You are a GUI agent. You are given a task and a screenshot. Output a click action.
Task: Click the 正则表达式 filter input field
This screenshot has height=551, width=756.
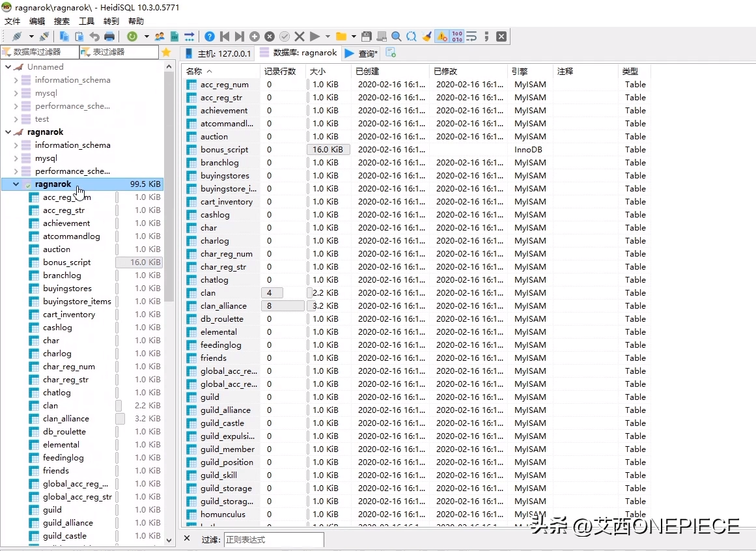(273, 539)
